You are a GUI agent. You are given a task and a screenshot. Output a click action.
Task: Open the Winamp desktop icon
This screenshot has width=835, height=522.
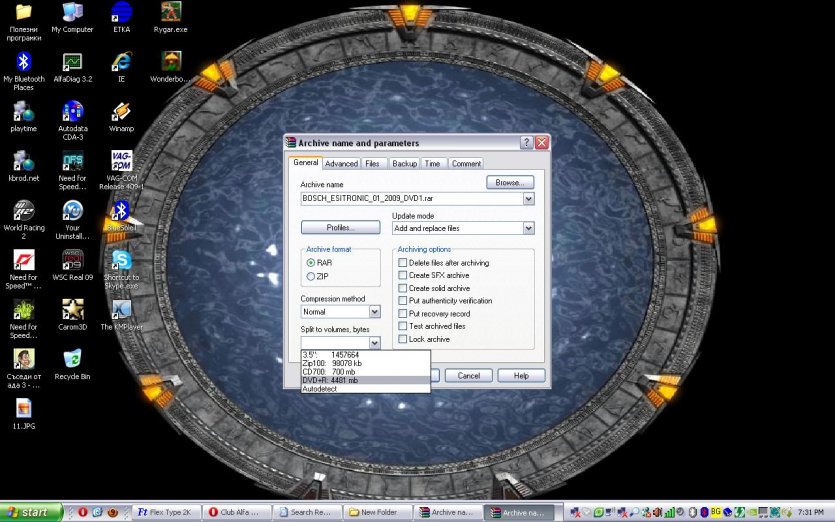pyautogui.click(x=121, y=112)
